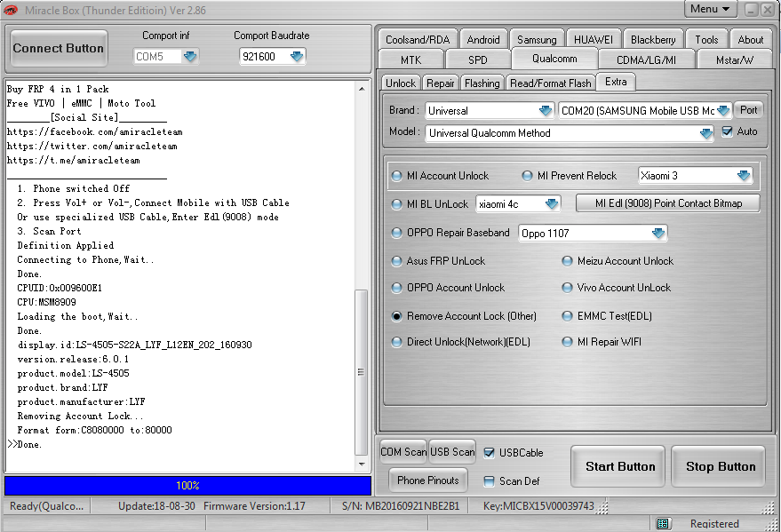Open Phone Pinouts
This screenshot has height=532, width=781.
tap(428, 480)
